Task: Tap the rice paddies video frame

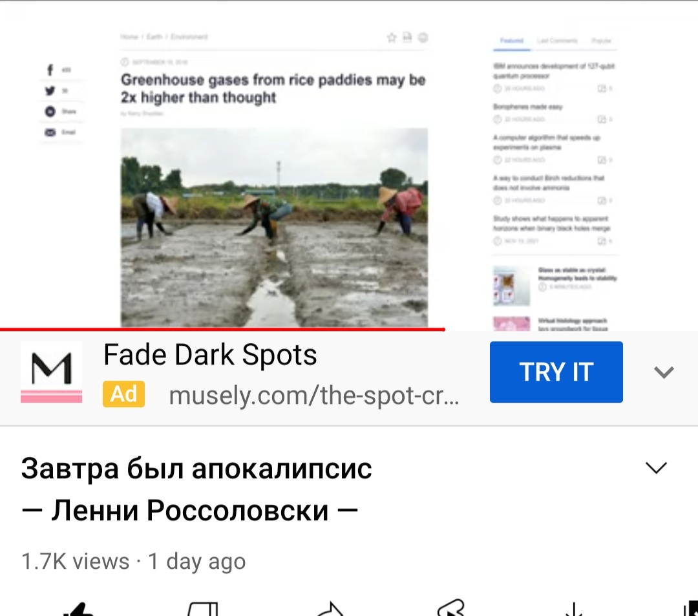Action: [x=274, y=228]
